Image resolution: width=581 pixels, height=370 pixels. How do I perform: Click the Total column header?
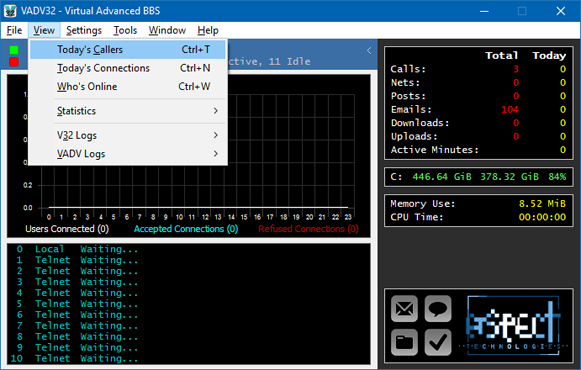pos(501,56)
